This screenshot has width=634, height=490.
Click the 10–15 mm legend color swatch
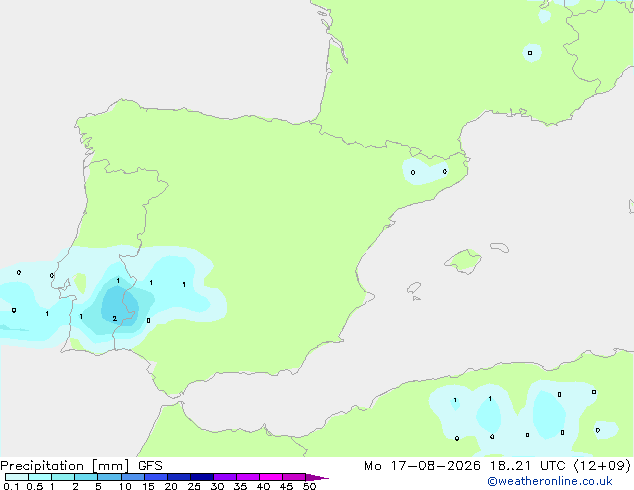[x=133, y=477]
